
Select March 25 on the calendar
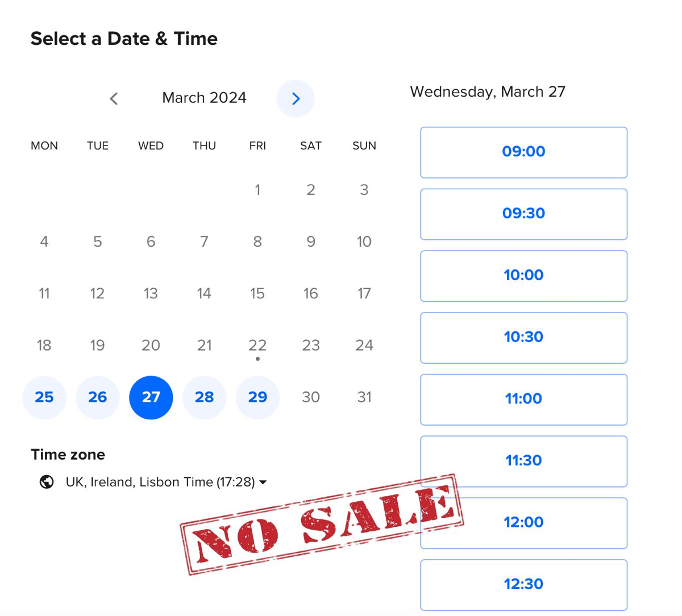[x=44, y=397]
